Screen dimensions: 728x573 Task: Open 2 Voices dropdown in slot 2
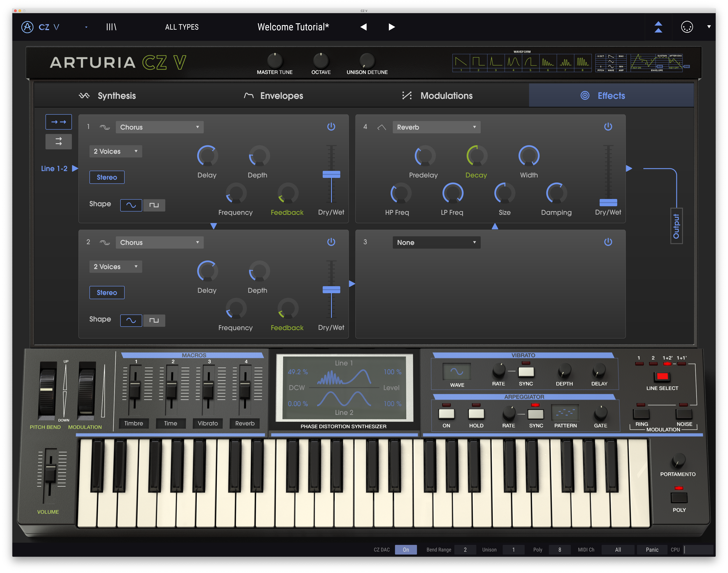point(116,267)
